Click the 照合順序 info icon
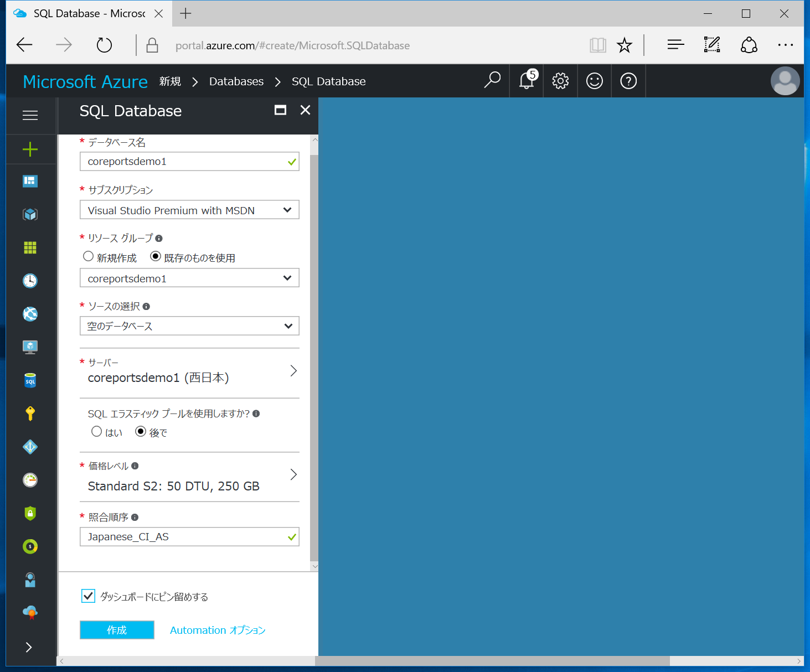 point(135,518)
